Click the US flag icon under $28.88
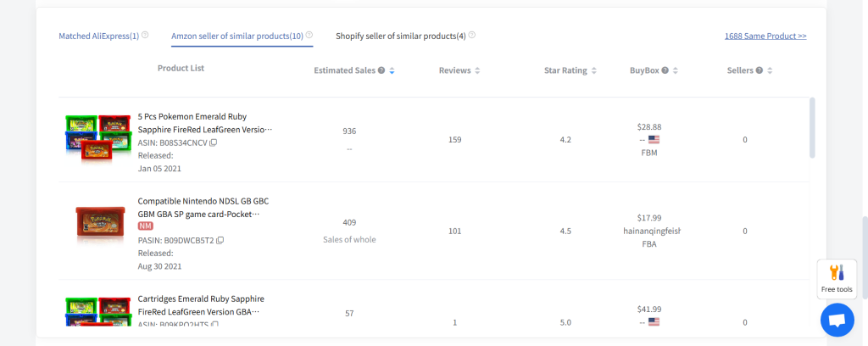Screen dimensions: 868x346 [654, 140]
